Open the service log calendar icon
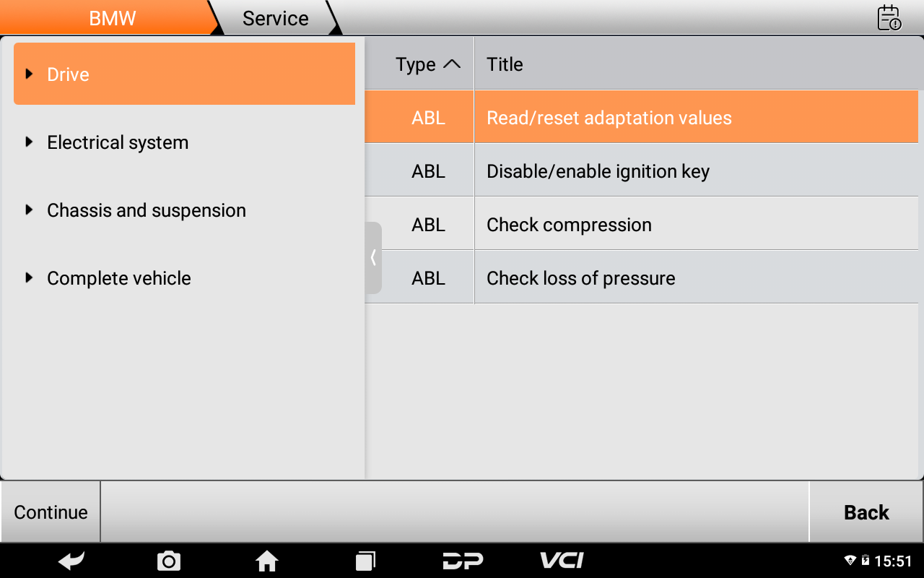Screen dimensions: 924x578 889,18
